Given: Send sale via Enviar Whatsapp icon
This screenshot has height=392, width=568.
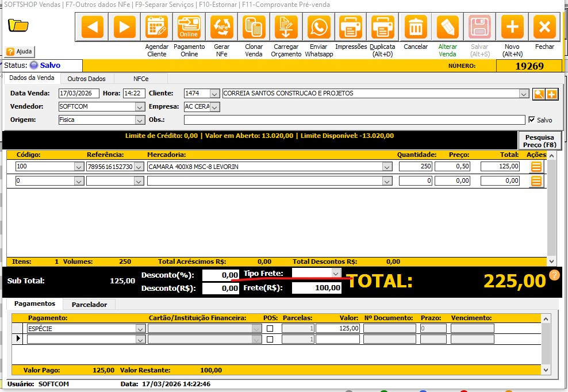Looking at the screenshot, I should pos(318,27).
